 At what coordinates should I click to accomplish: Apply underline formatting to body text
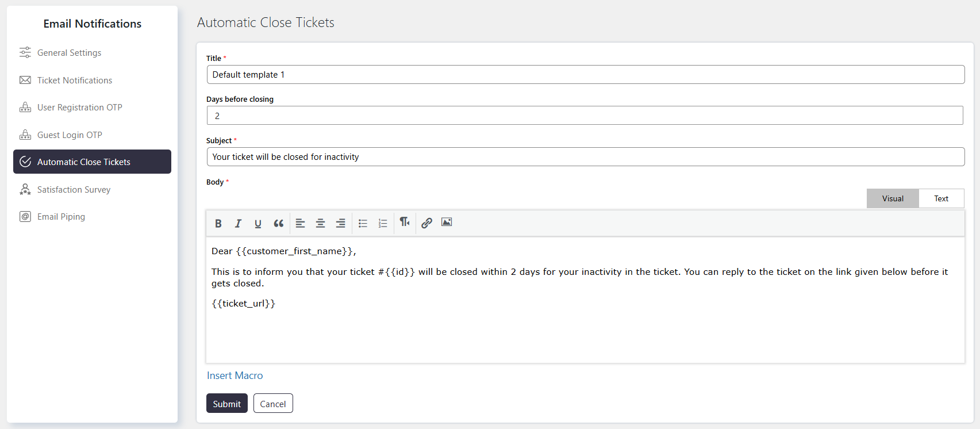pyautogui.click(x=258, y=223)
